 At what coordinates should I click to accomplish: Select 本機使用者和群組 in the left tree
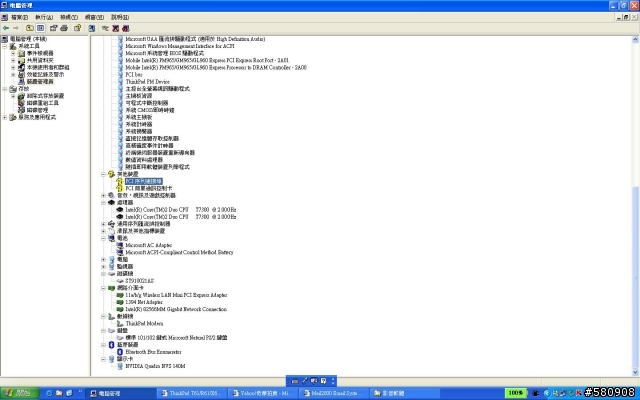(x=48, y=67)
